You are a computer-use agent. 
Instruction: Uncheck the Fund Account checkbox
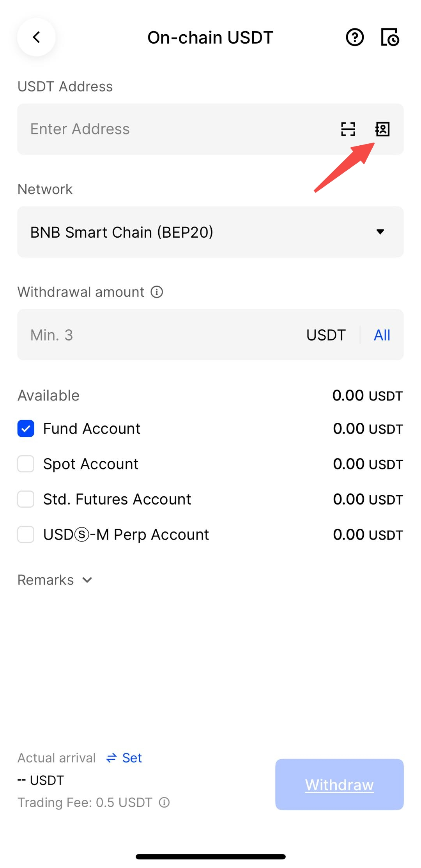26,429
